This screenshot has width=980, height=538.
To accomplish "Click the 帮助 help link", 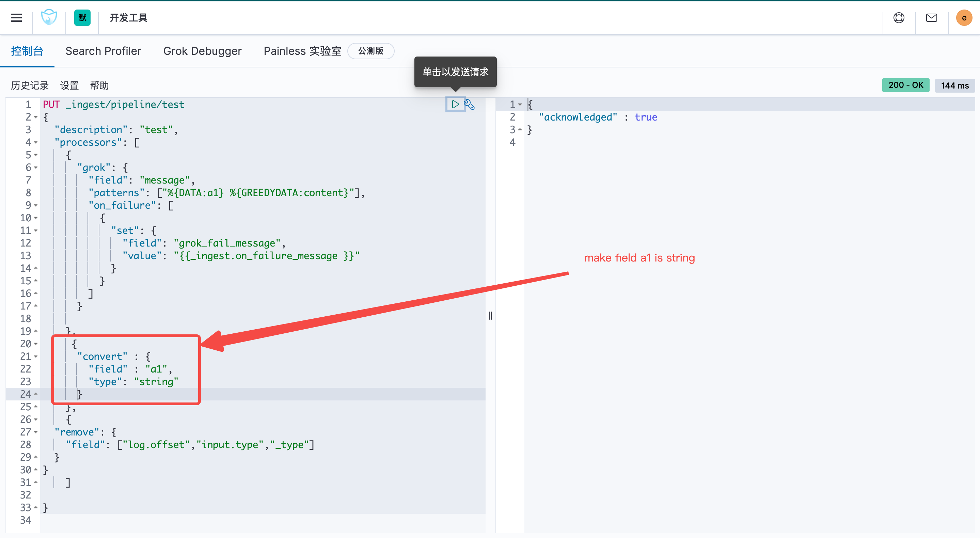I will [x=99, y=85].
